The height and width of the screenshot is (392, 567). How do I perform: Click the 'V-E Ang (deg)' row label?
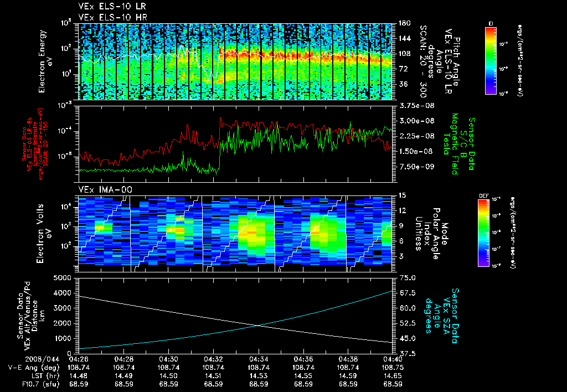(34, 368)
